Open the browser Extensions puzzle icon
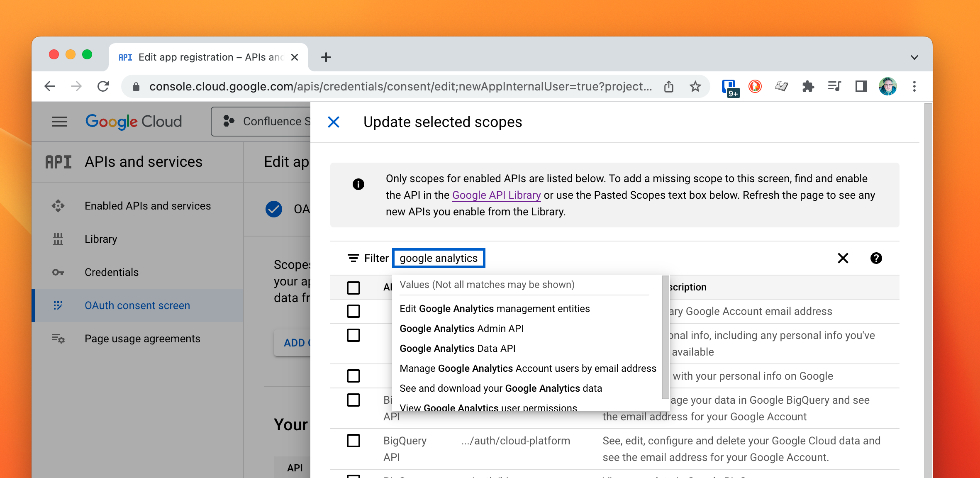Viewport: 980px width, 478px height. tap(808, 87)
